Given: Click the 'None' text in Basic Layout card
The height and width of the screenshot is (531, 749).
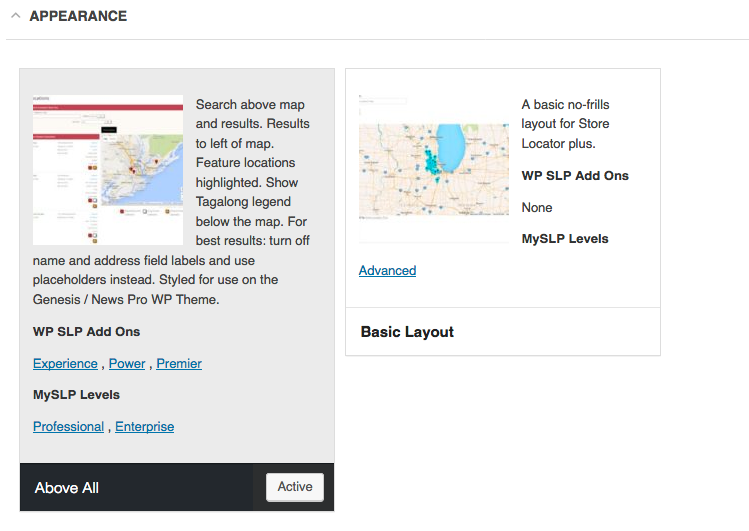Looking at the screenshot, I should point(537,207).
